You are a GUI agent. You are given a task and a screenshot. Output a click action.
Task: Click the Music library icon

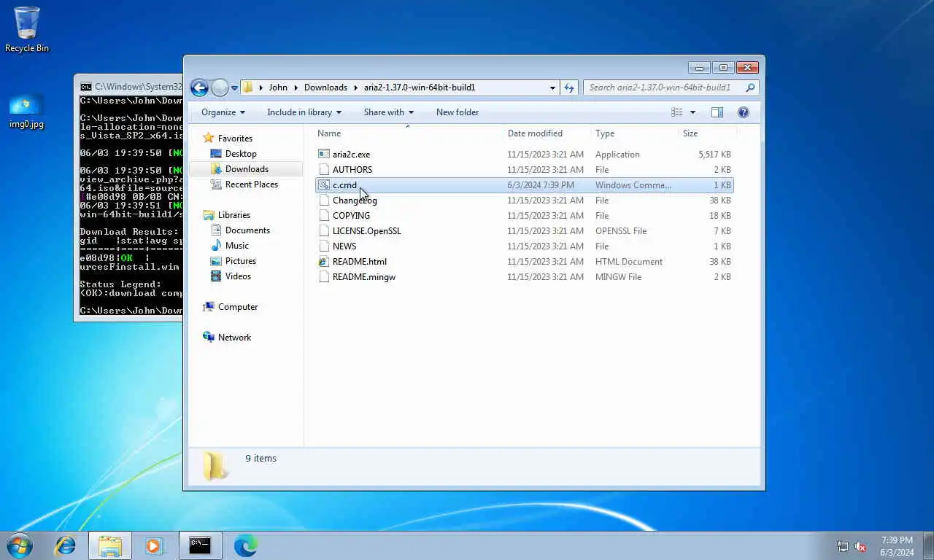point(216,246)
